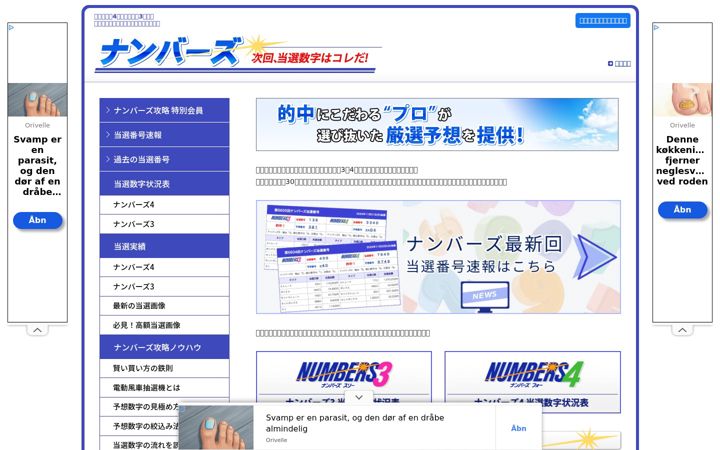Open 当選番号速報 sidebar menu item
720x450 pixels.
(164, 135)
